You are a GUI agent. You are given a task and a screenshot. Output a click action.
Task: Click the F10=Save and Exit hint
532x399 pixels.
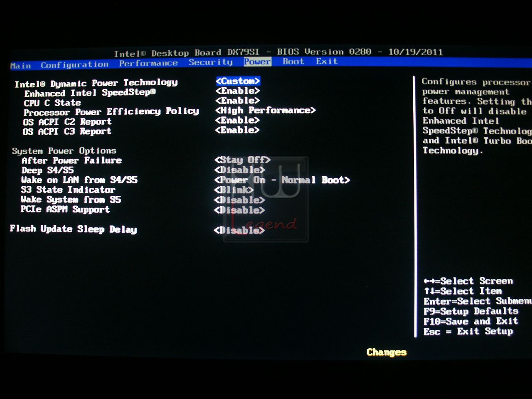pyautogui.click(x=471, y=321)
